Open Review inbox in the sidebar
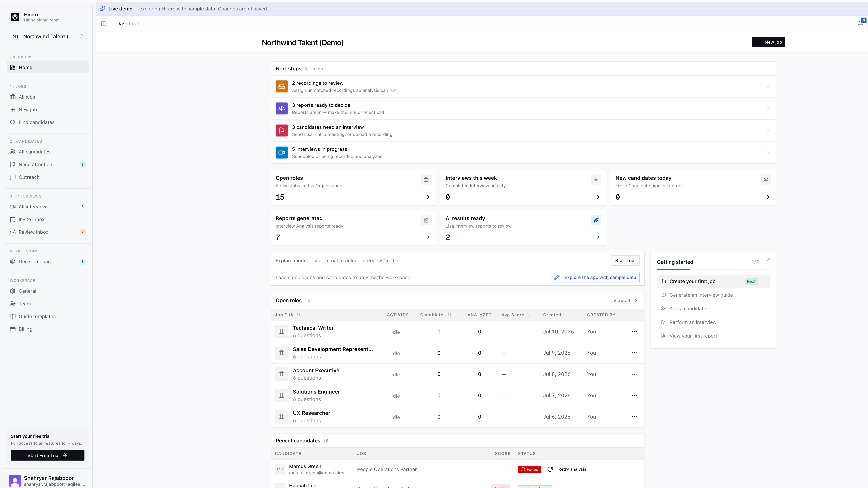This screenshot has height=488, width=868. [47, 232]
